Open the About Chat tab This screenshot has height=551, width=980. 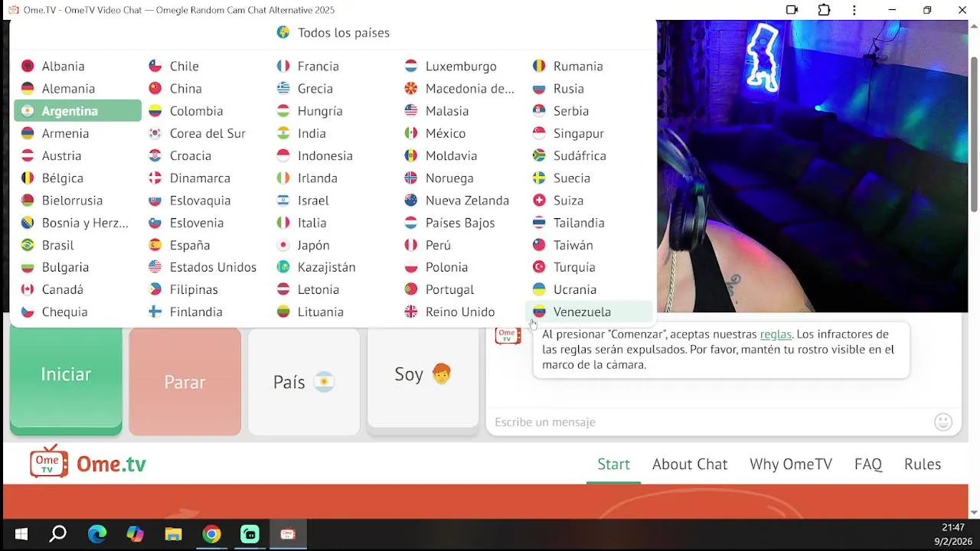click(690, 464)
